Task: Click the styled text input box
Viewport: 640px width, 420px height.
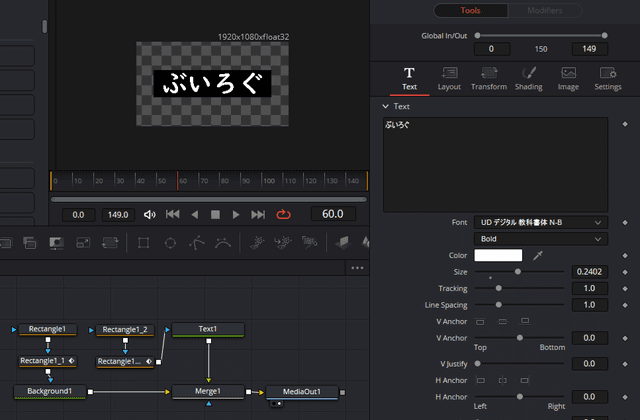Action: click(496, 164)
